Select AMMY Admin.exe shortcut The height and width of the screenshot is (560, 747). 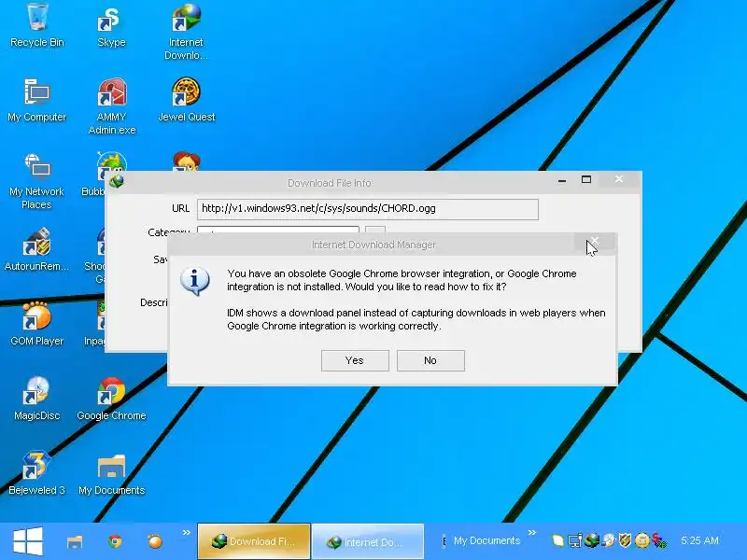pyautogui.click(x=111, y=106)
